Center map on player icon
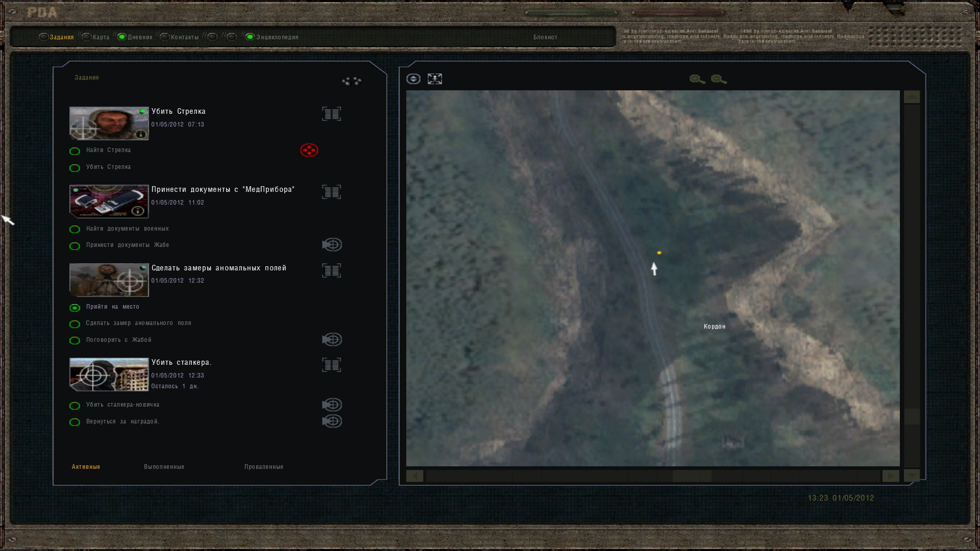This screenshot has height=551, width=980. [435, 79]
